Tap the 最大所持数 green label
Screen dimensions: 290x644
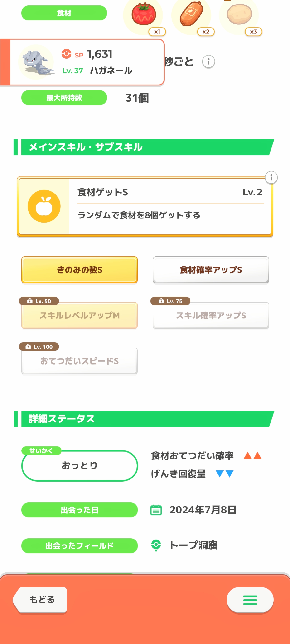click(64, 98)
